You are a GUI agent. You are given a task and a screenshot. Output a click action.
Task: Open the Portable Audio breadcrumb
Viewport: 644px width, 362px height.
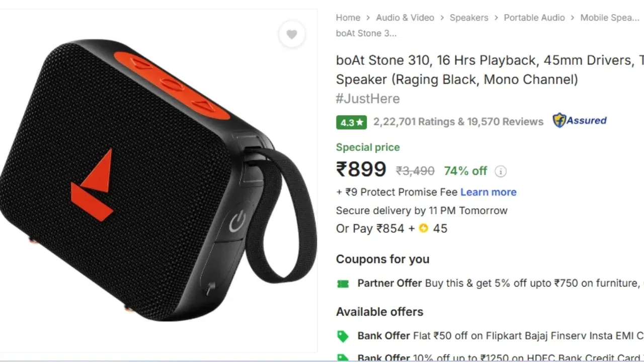coord(534,18)
